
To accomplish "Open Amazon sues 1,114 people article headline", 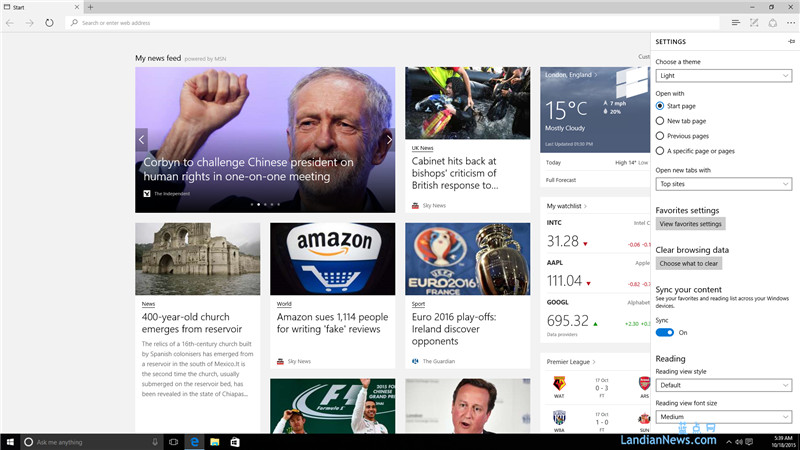I will tap(332, 323).
